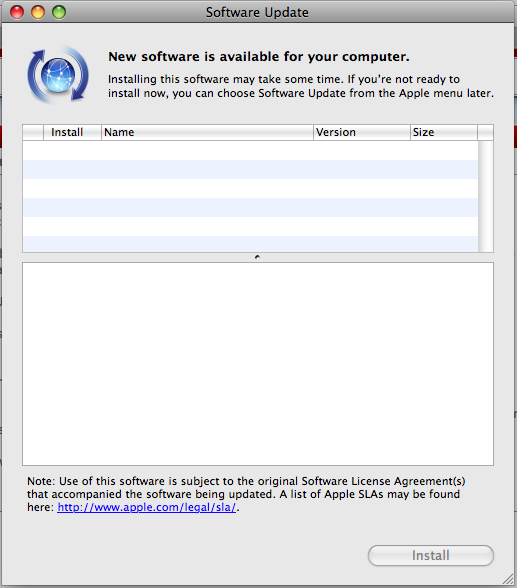517x588 pixels.
Task: Sort updates by Size column header
Action: coord(444,132)
